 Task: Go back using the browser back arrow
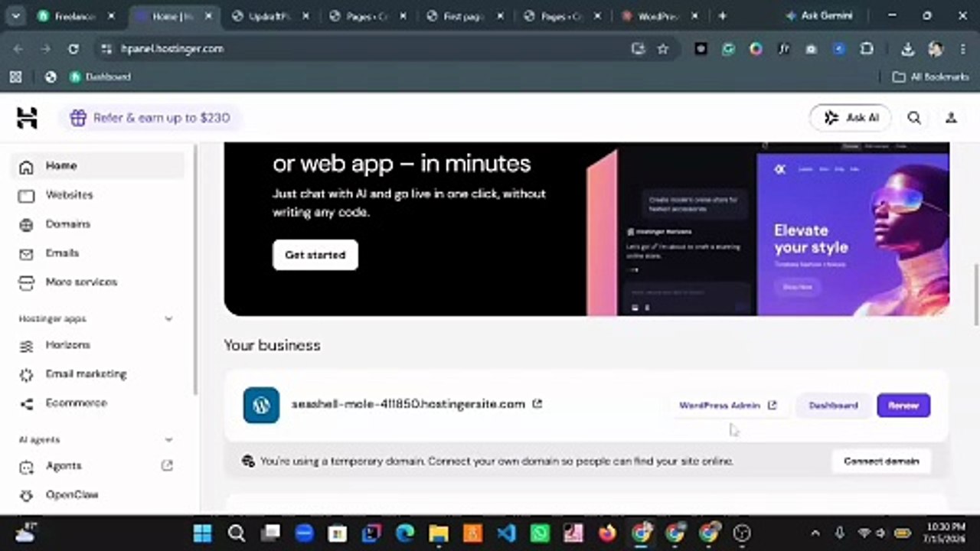pyautogui.click(x=18, y=49)
